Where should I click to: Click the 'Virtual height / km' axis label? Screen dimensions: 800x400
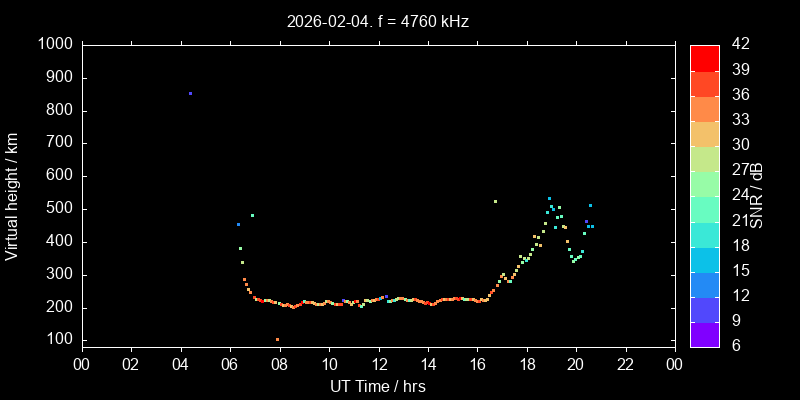tap(13, 196)
